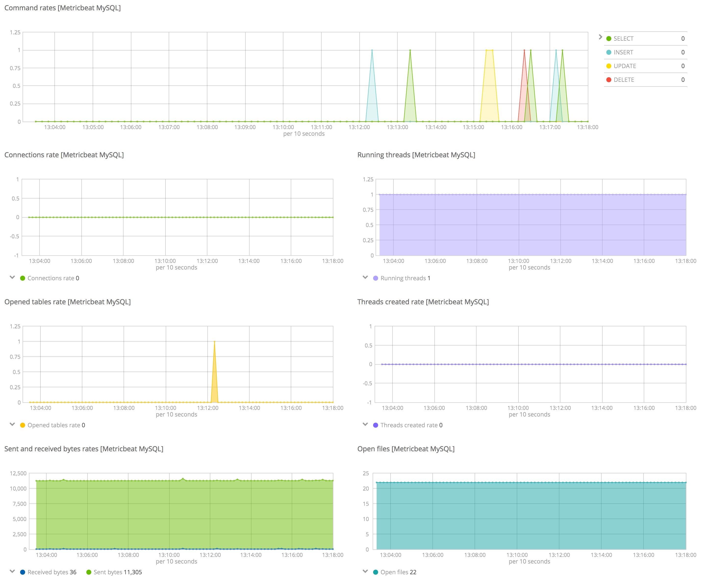Click the teal INSERT color dot
Image resolution: width=706 pixels, height=588 pixels.
pos(608,52)
